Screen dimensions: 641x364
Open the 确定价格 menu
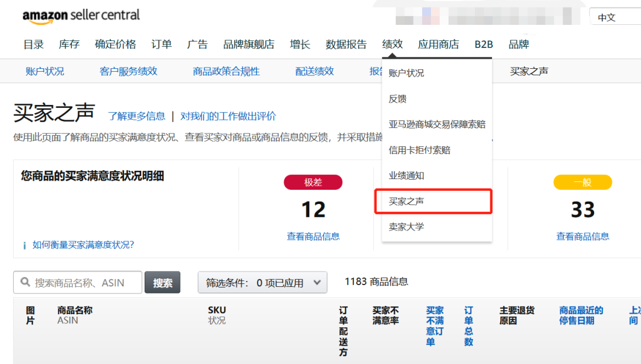[x=115, y=44]
